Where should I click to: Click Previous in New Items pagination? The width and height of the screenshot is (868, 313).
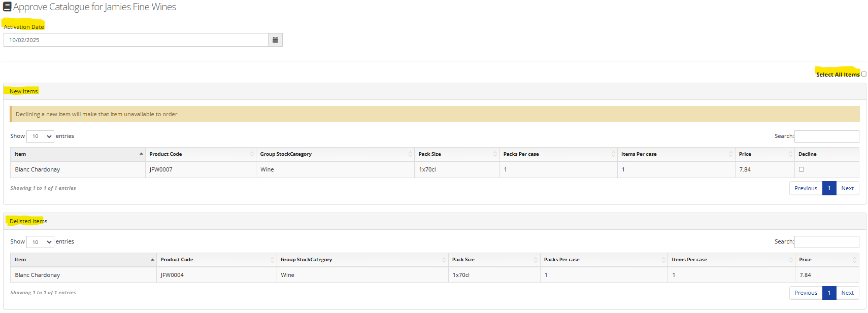[806, 188]
